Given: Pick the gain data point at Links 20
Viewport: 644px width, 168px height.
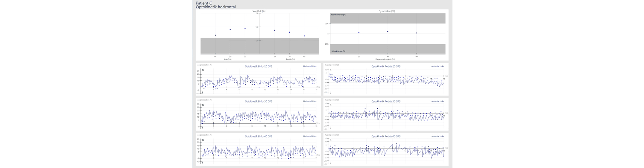Looking at the screenshot, I should tap(245, 28).
